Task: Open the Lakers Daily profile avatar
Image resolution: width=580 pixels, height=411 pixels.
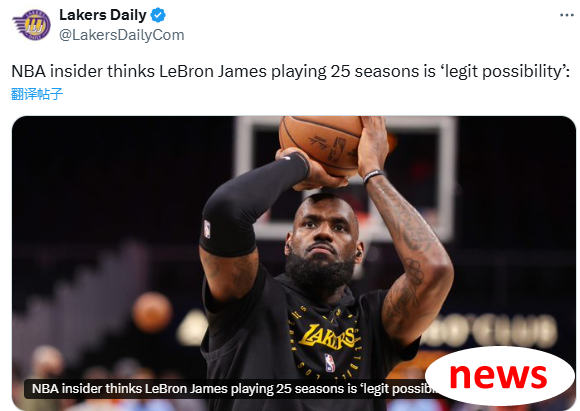Action: tap(32, 24)
